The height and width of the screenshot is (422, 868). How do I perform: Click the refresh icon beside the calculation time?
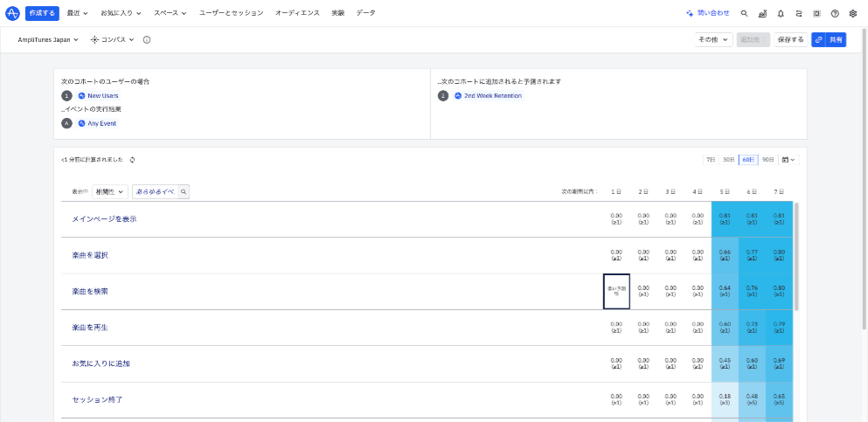132,160
